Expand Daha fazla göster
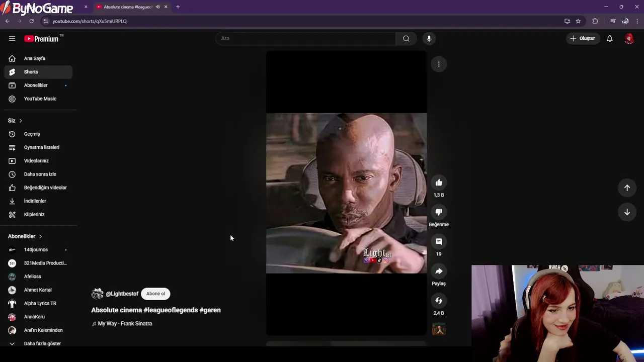The height and width of the screenshot is (362, 644). (x=38, y=343)
